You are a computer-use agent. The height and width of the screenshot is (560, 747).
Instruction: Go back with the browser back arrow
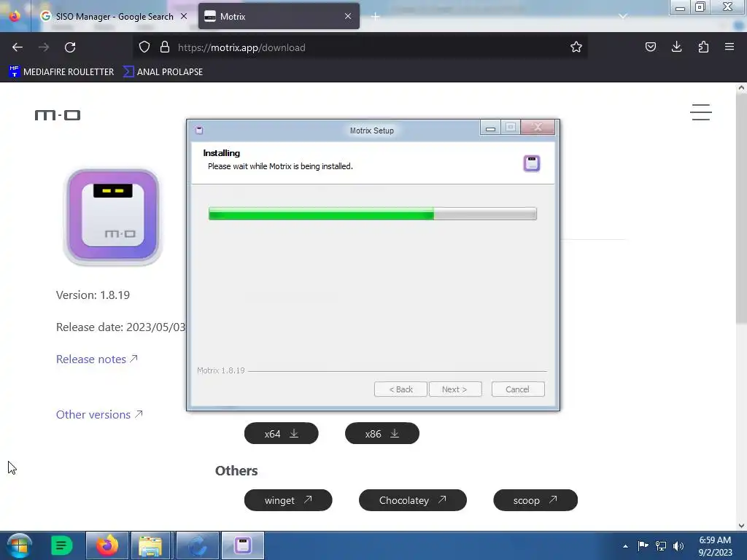18,47
